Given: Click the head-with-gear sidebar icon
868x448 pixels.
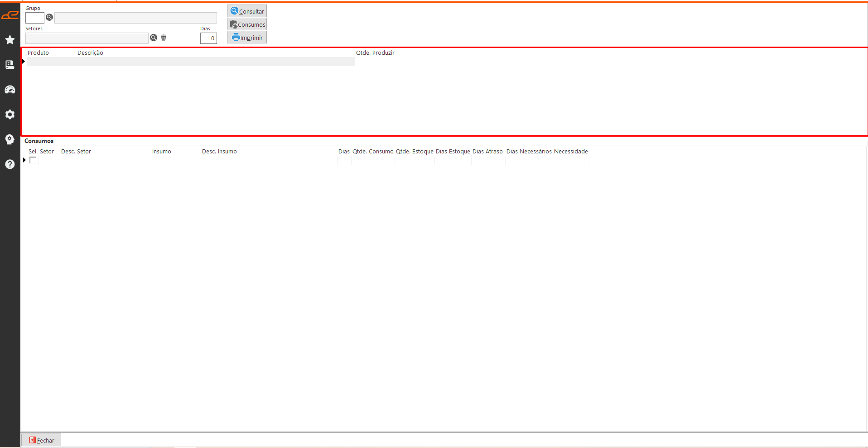Looking at the screenshot, I should pyautogui.click(x=10, y=139).
